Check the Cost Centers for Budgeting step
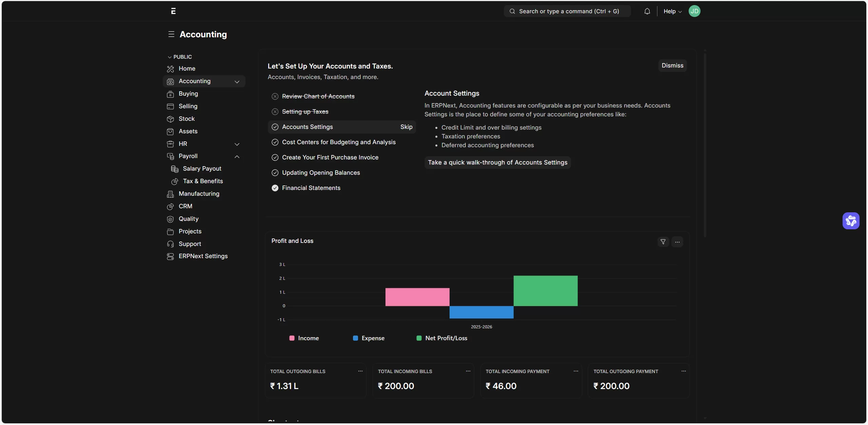 tap(275, 142)
